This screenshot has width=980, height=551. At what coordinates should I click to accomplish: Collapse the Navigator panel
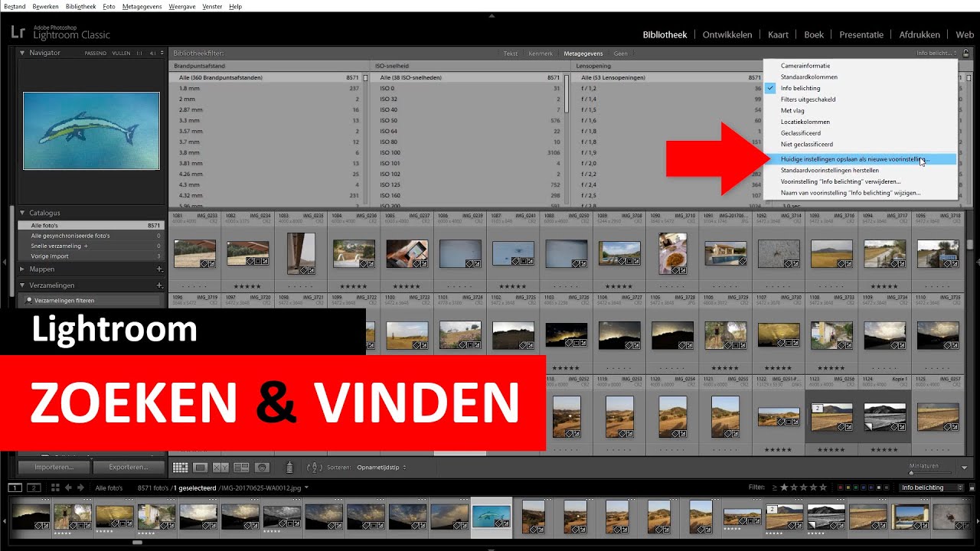pos(22,53)
